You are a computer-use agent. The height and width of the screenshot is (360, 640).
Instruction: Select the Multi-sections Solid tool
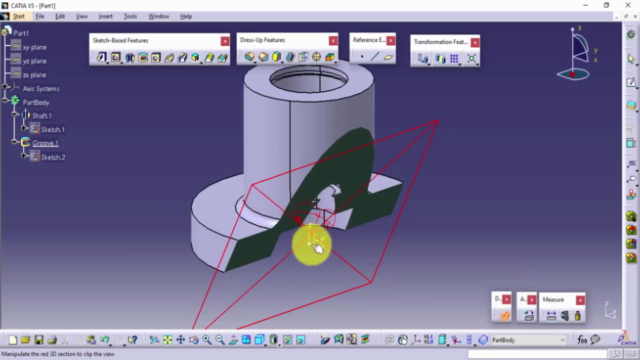pyautogui.click(x=209, y=57)
